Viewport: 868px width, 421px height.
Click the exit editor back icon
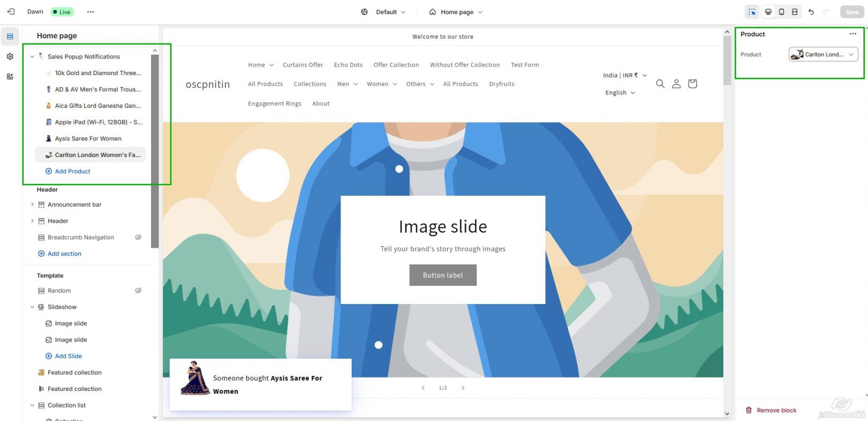tap(11, 12)
